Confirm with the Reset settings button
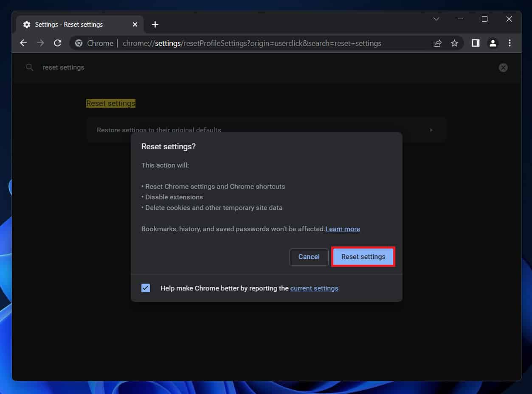 coord(363,257)
